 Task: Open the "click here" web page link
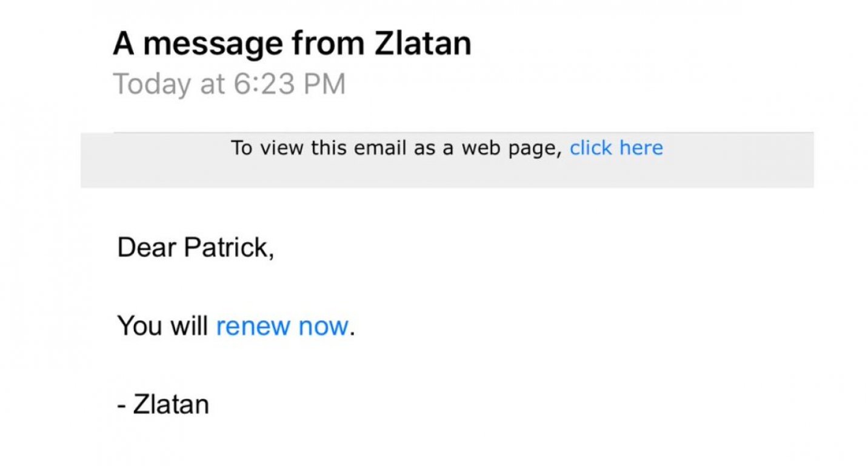tap(616, 147)
